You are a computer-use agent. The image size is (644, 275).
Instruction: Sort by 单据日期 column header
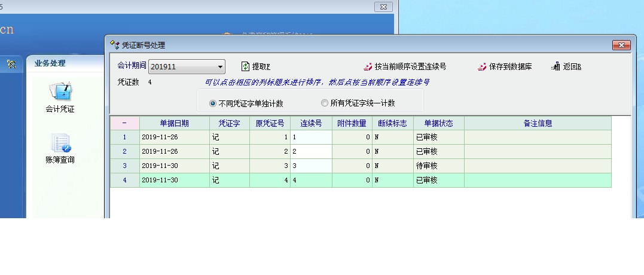pos(174,123)
